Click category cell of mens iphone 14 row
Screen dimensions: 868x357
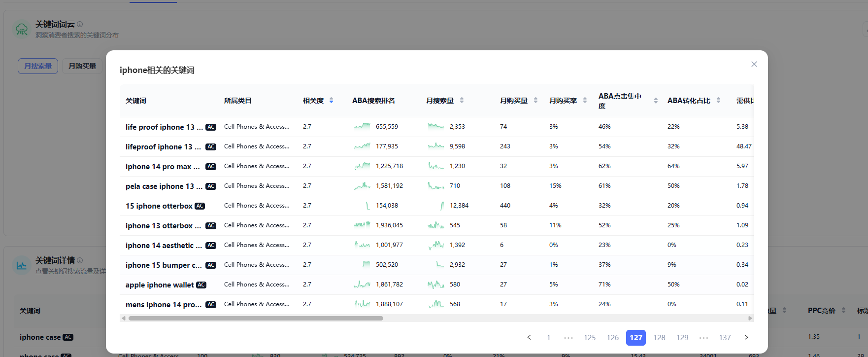[x=257, y=304]
